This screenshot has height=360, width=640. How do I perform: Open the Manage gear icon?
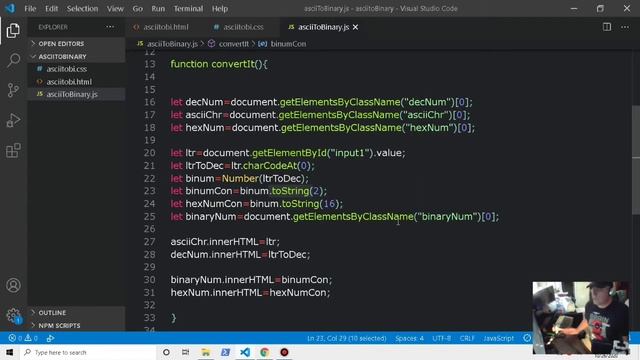tap(13, 315)
